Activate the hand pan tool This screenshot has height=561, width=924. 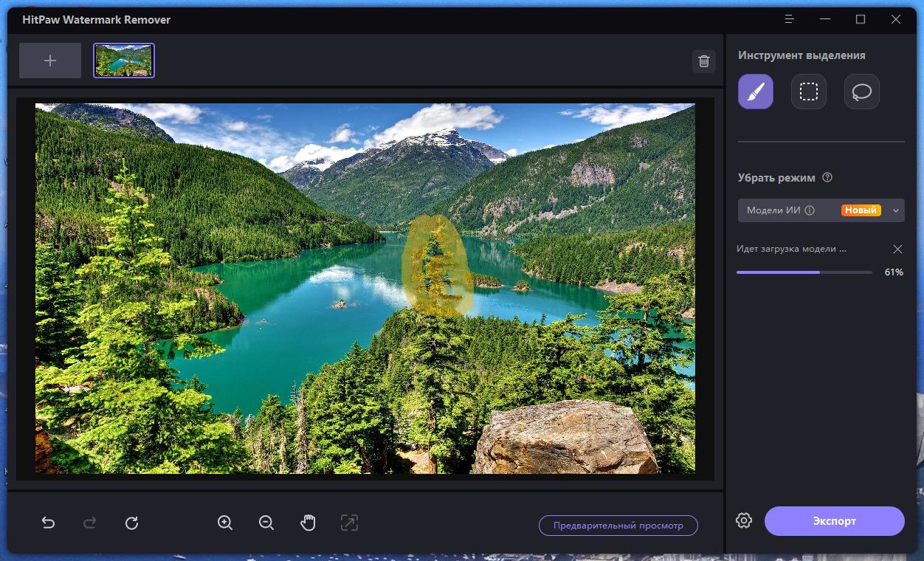(x=308, y=523)
